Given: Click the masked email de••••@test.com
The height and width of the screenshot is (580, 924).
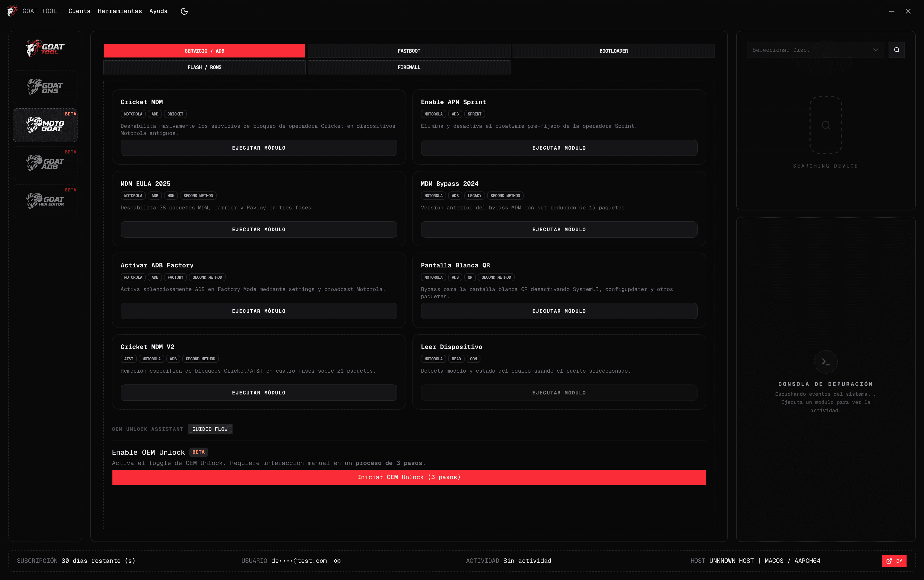Looking at the screenshot, I should [299, 561].
